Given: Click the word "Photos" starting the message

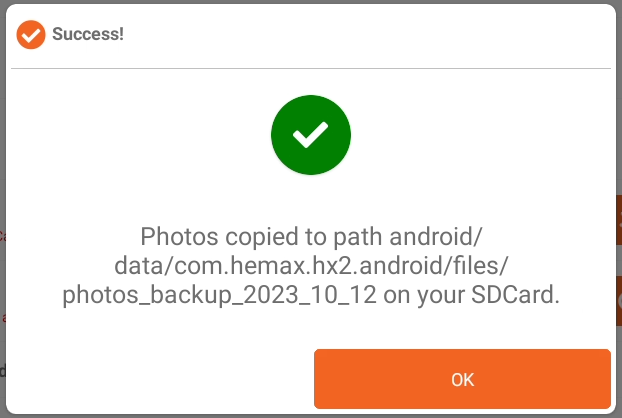Looking at the screenshot, I should pyautogui.click(x=179, y=237).
